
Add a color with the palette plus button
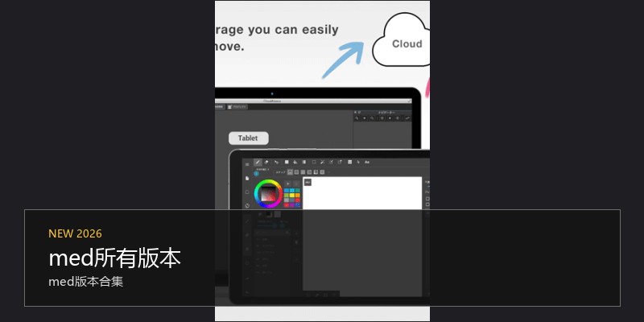[x=288, y=184]
